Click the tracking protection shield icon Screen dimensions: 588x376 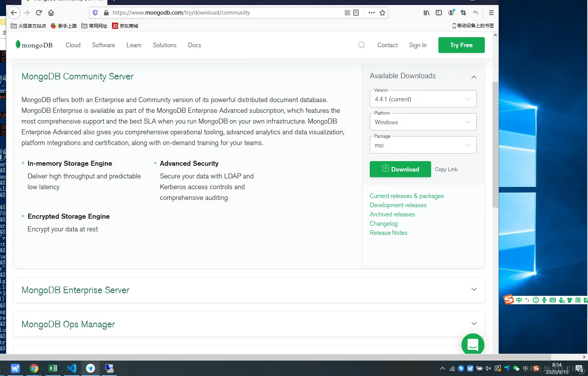[x=95, y=13]
